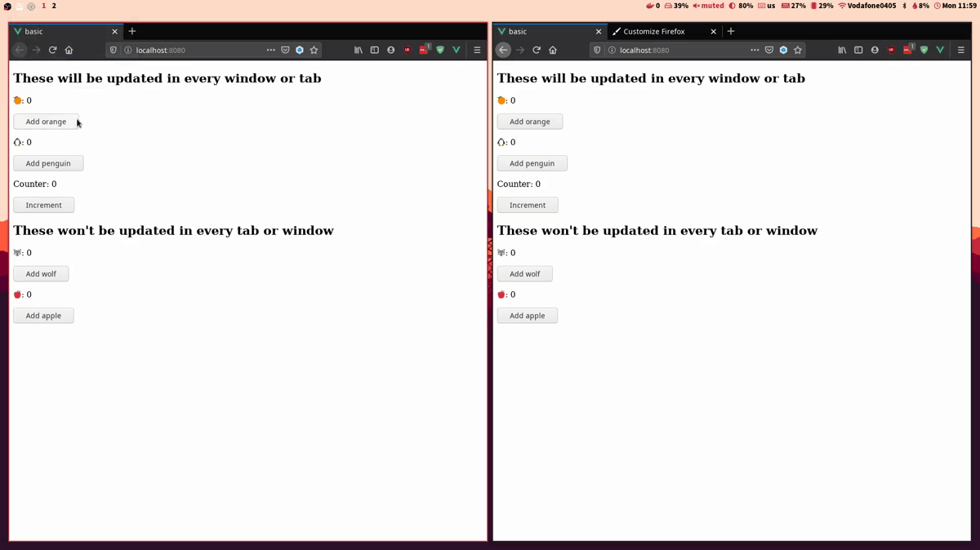Open page actions menu in right window's address bar
Image resolution: width=980 pixels, height=550 pixels.
(755, 50)
